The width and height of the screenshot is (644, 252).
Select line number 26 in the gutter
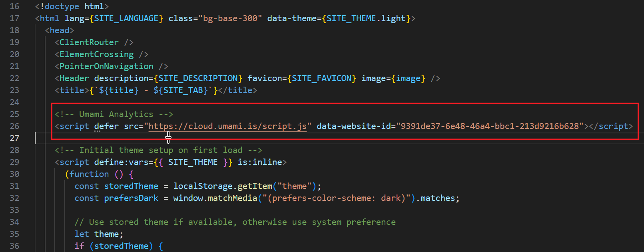coord(14,126)
